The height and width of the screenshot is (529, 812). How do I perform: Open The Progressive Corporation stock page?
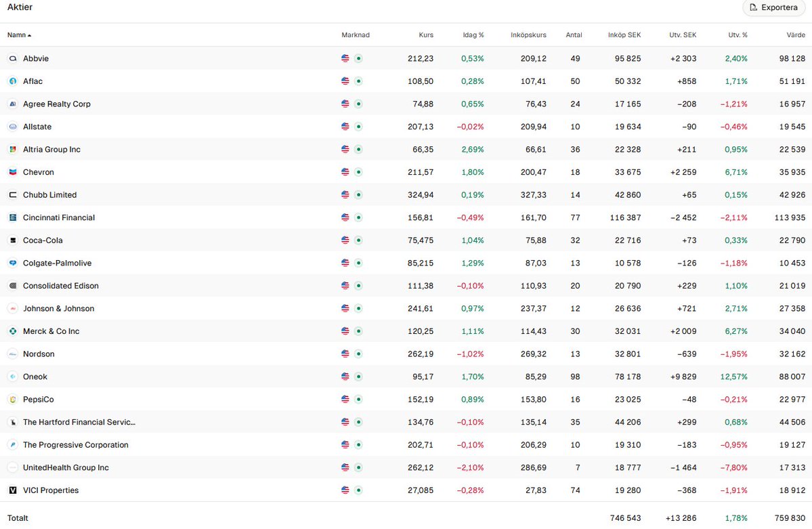click(76, 445)
